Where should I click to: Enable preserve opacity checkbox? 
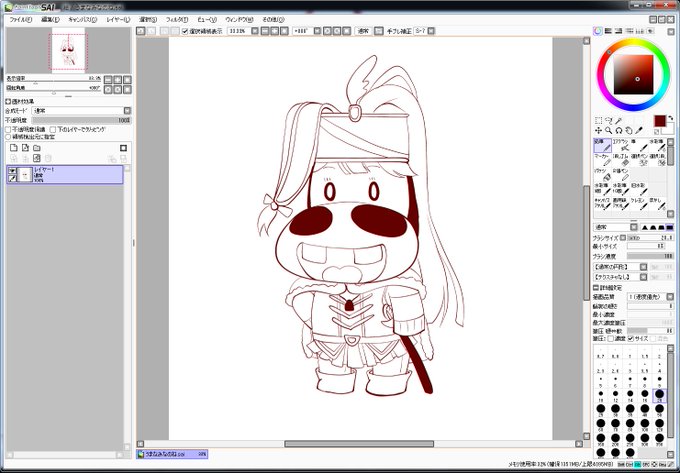coord(8,129)
